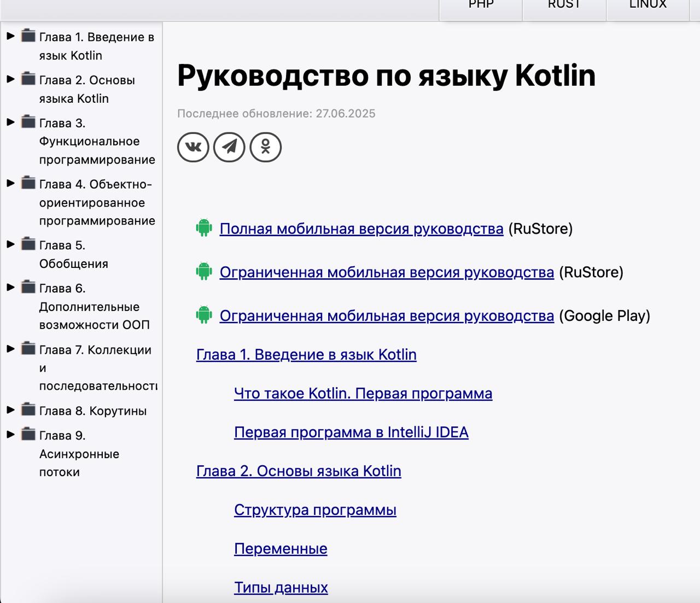The width and height of the screenshot is (700, 603).
Task: Select Глава 4 Объектно-ориентированное программирование in sidebar
Action: point(96,202)
